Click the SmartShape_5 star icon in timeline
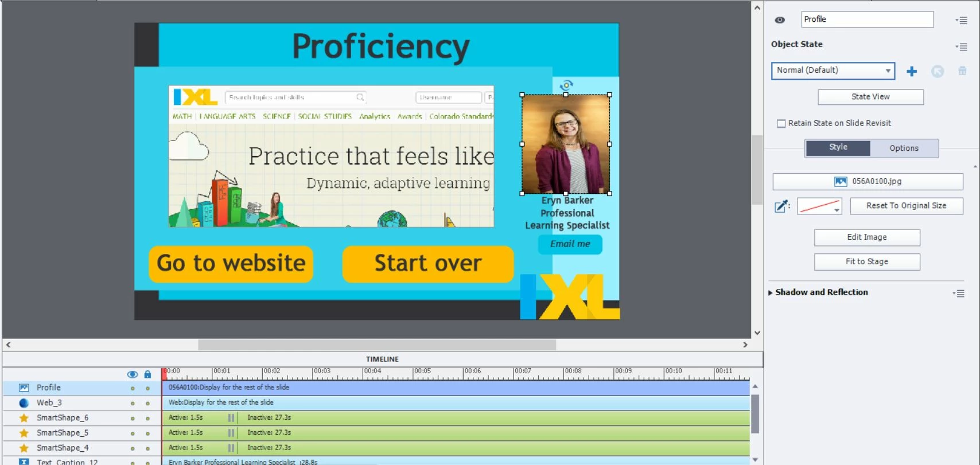Image resolution: width=980 pixels, height=465 pixels. pos(24,432)
